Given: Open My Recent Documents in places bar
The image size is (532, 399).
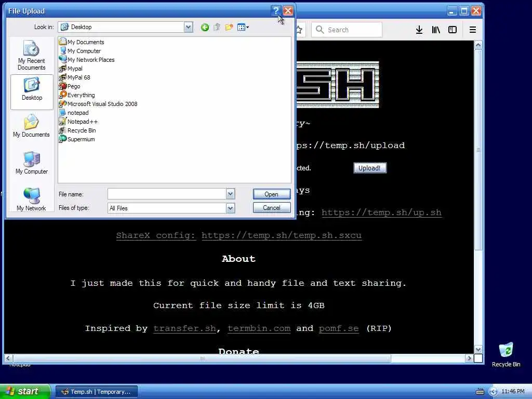Looking at the screenshot, I should 32,56.
